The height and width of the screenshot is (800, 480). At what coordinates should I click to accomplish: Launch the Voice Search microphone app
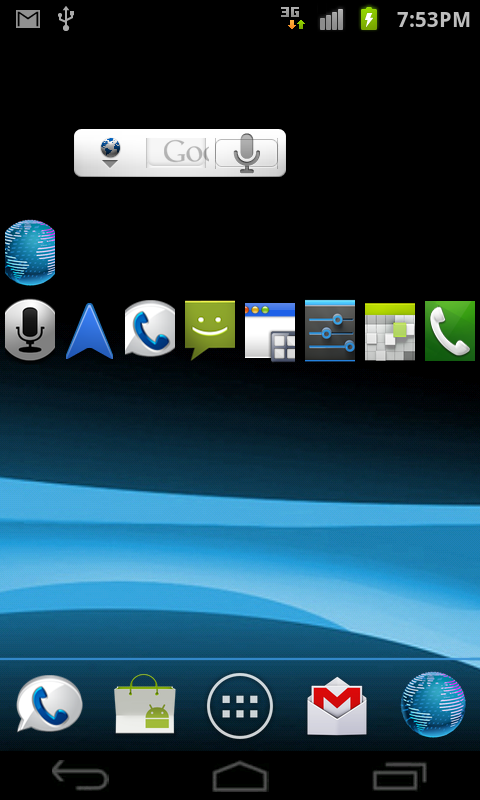[30, 330]
